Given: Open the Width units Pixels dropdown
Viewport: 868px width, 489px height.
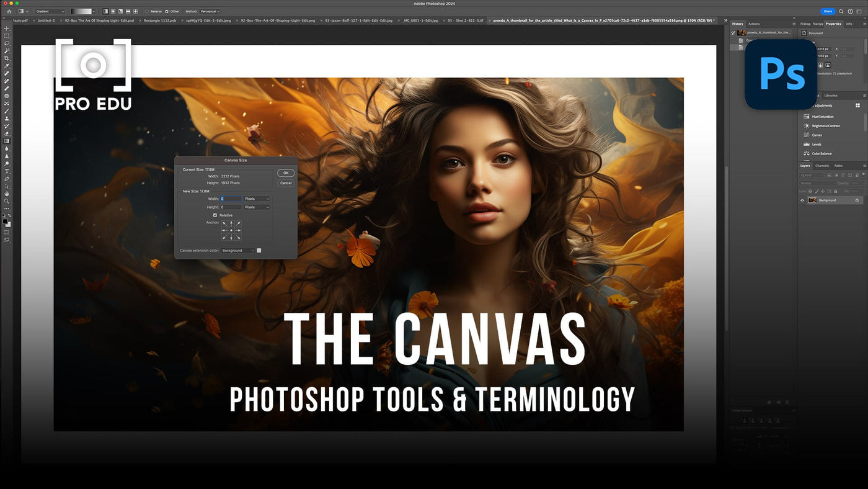Looking at the screenshot, I should click(257, 199).
